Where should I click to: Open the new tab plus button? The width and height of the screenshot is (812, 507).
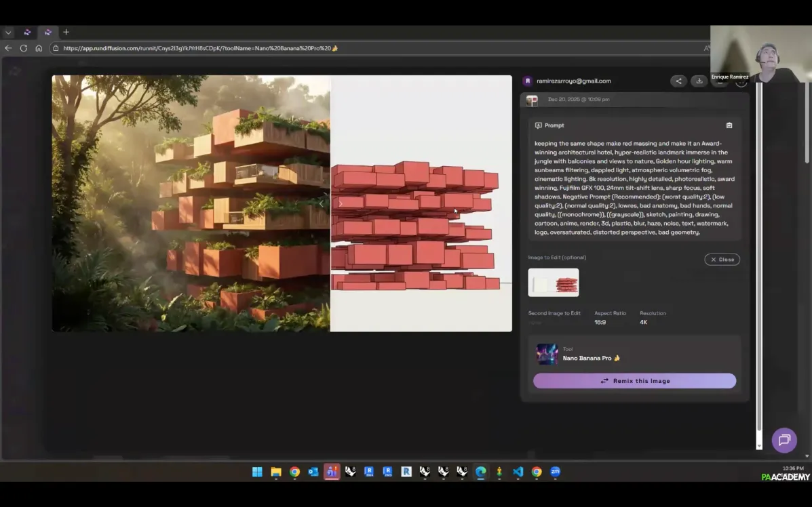coord(66,32)
